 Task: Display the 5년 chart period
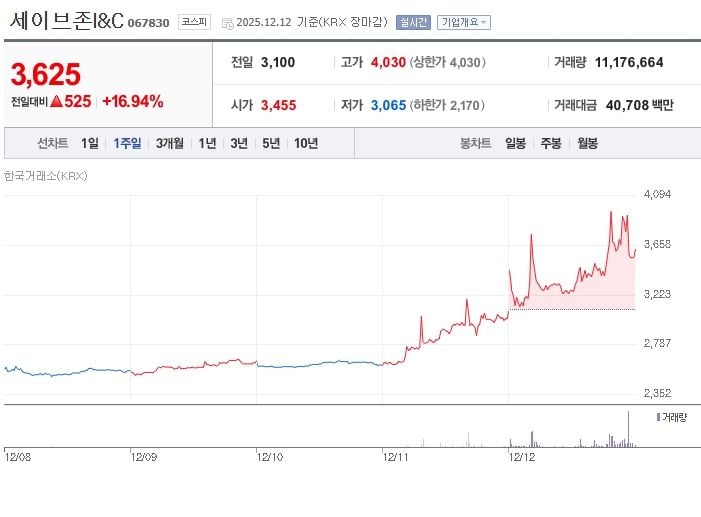[x=271, y=143]
